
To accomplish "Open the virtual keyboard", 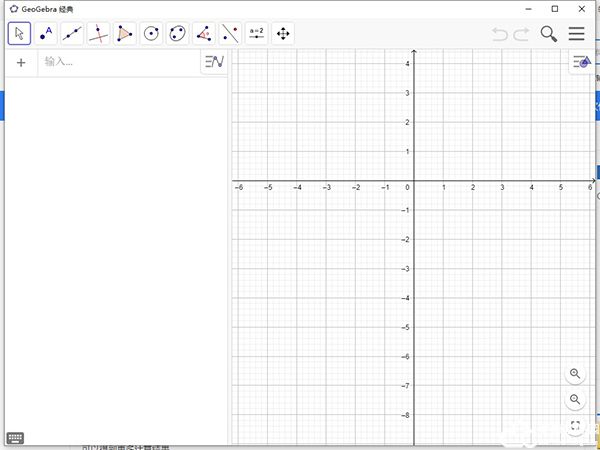I will [15, 438].
